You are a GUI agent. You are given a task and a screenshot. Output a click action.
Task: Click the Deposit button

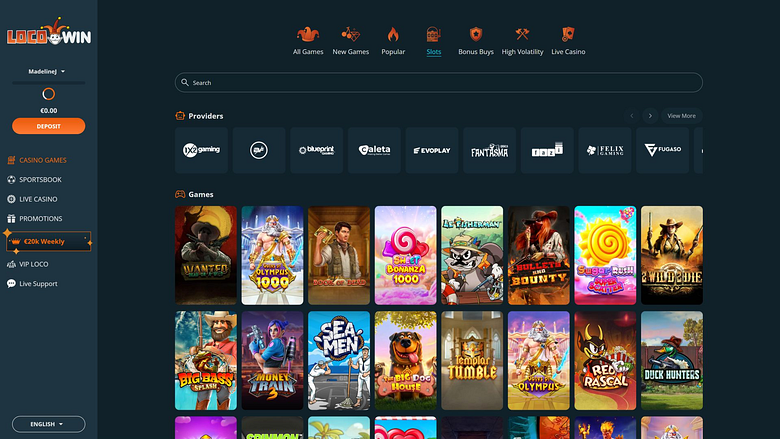49,126
